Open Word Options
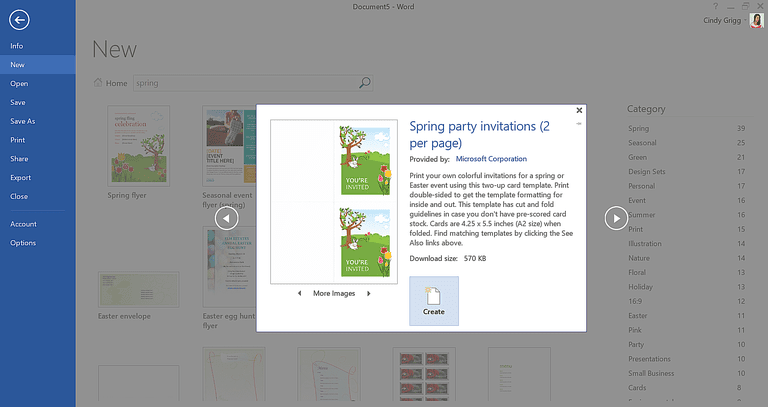The width and height of the screenshot is (768, 407). (x=23, y=243)
